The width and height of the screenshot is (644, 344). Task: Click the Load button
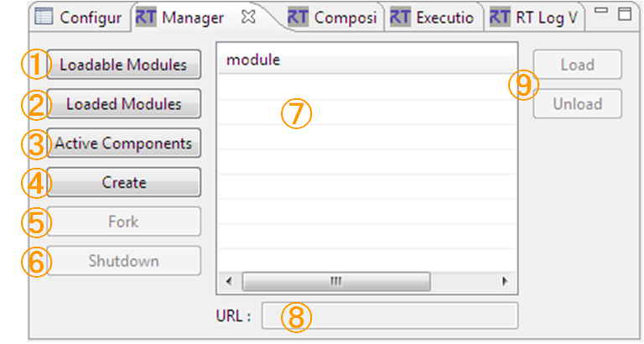(578, 65)
